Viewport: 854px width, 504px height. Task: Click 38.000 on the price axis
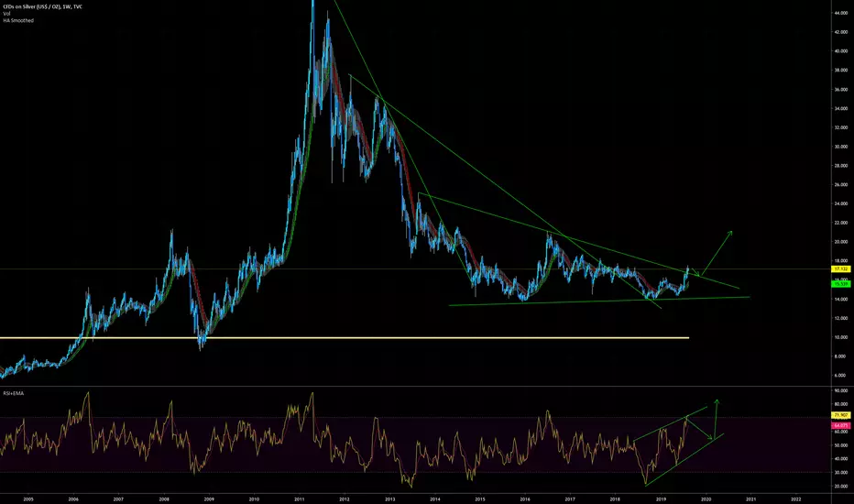840,71
